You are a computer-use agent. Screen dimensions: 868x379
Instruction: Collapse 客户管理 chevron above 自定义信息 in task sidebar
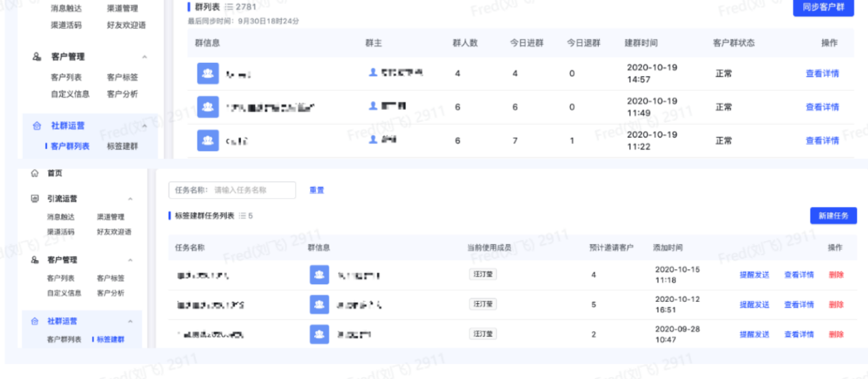coord(130,260)
